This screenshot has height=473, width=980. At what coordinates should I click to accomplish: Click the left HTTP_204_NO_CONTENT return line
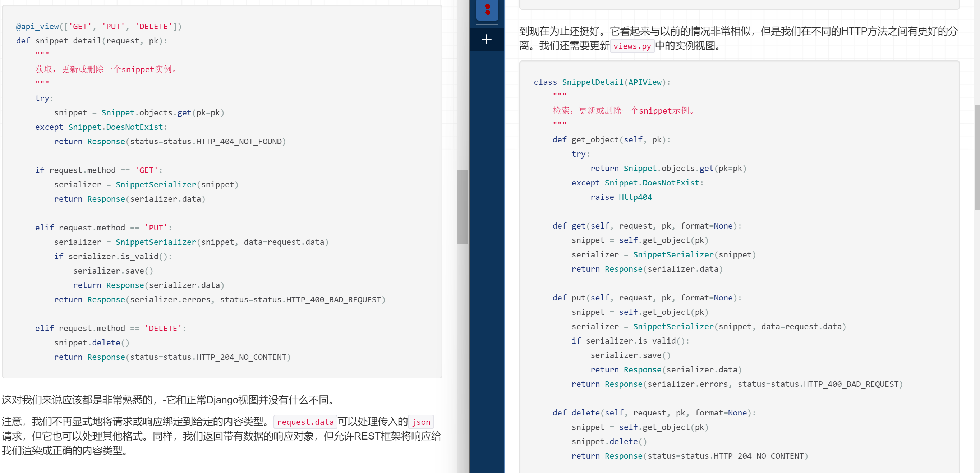(172, 357)
